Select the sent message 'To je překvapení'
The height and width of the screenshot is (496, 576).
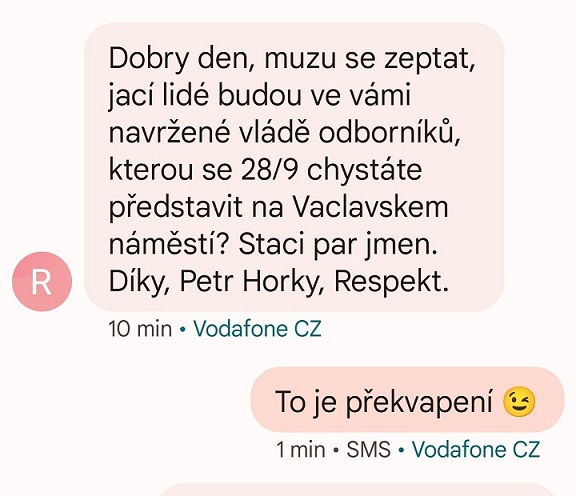tap(407, 399)
